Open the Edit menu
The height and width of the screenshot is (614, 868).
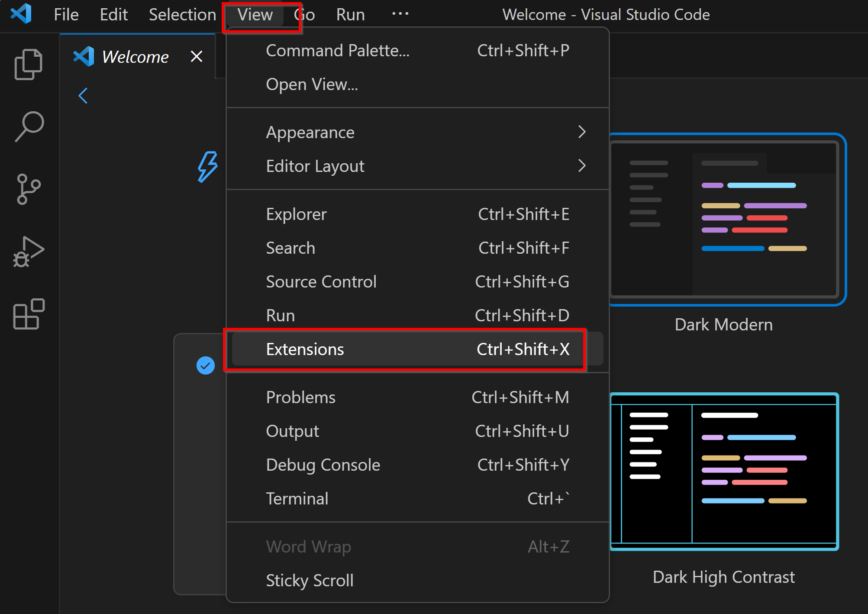tap(114, 15)
